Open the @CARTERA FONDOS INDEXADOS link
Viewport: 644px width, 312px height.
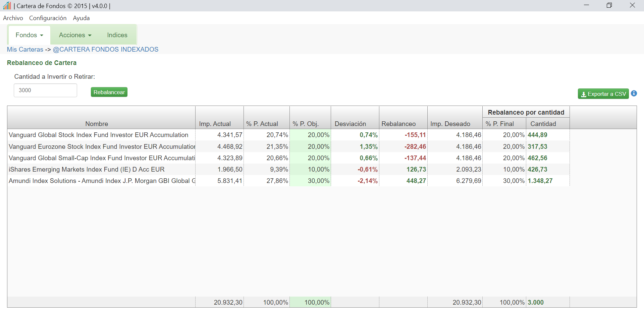(x=106, y=50)
